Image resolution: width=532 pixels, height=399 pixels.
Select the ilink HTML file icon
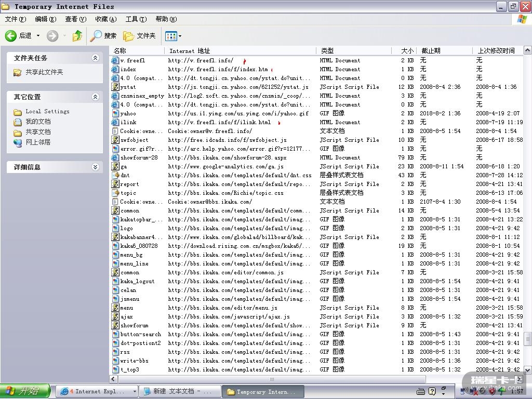115,122
